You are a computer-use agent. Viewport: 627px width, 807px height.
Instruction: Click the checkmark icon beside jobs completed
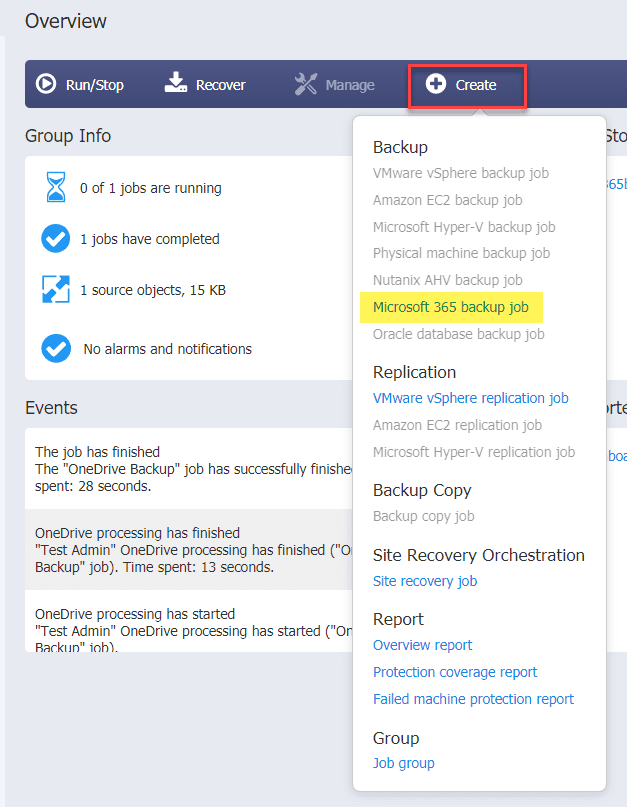56,239
